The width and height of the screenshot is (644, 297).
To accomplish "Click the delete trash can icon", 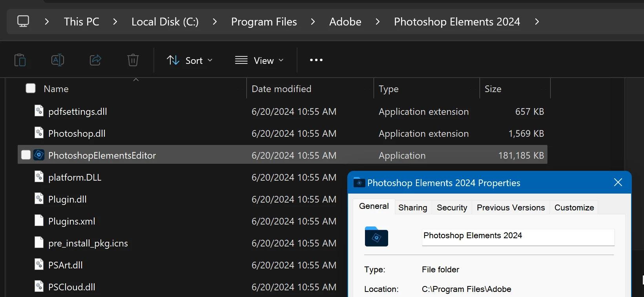I will click(x=133, y=60).
